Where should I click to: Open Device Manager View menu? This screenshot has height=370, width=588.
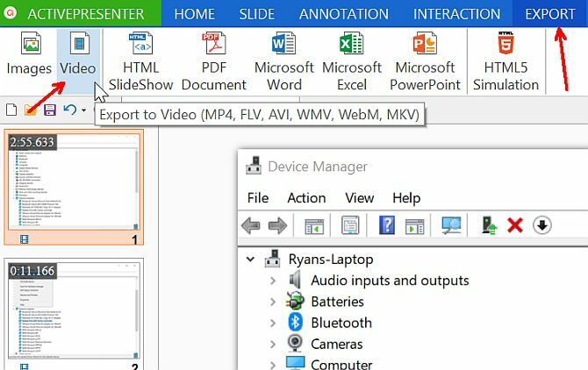coord(359,198)
